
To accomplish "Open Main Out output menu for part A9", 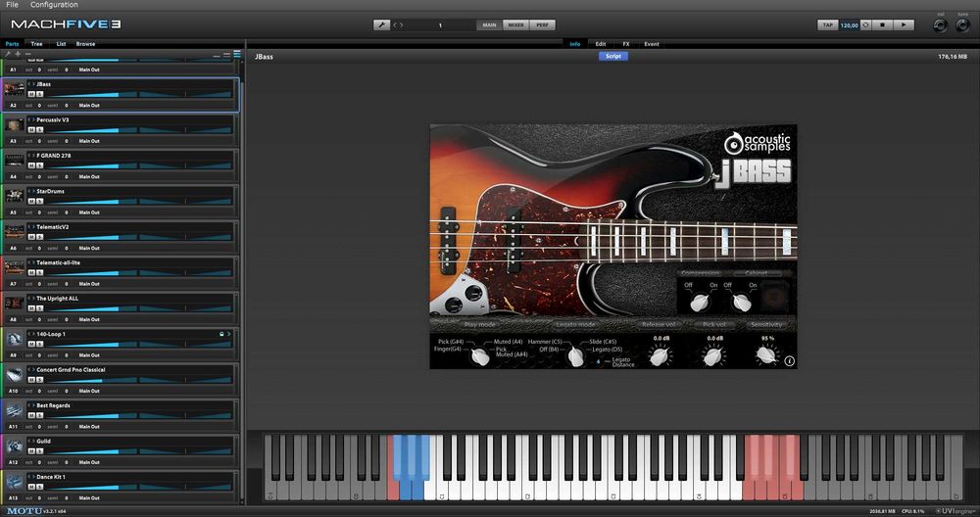I will tap(89, 355).
